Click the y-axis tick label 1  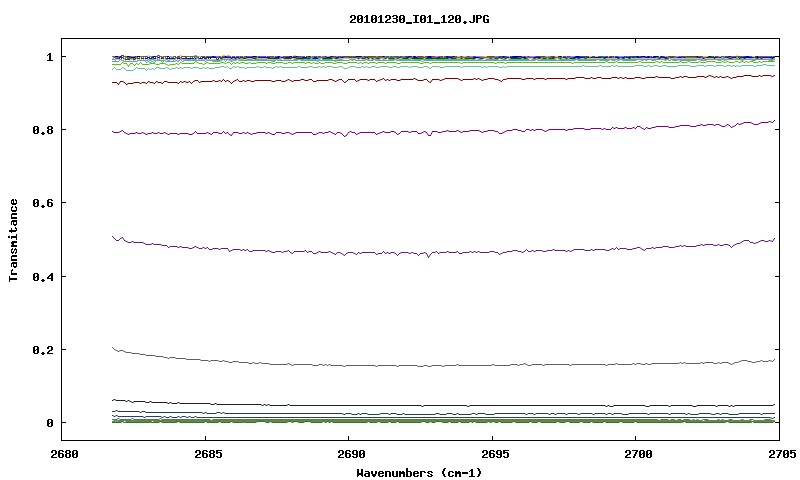49,57
